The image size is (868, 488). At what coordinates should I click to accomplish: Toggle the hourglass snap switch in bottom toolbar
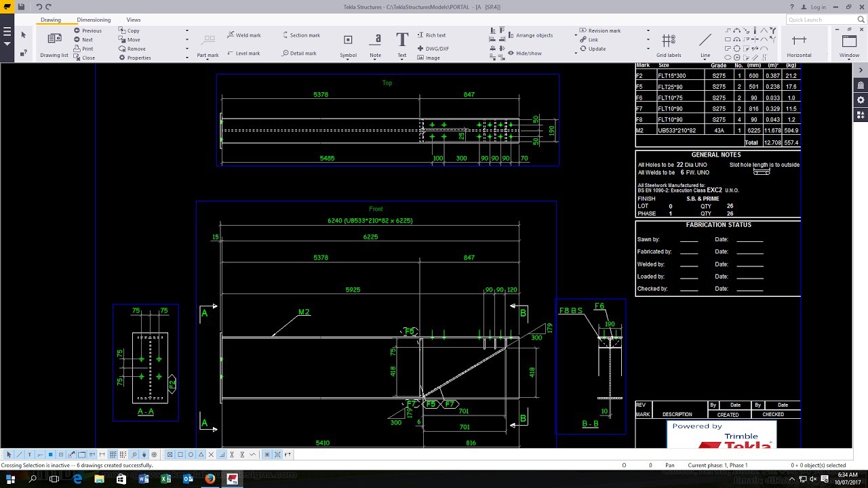232,454
